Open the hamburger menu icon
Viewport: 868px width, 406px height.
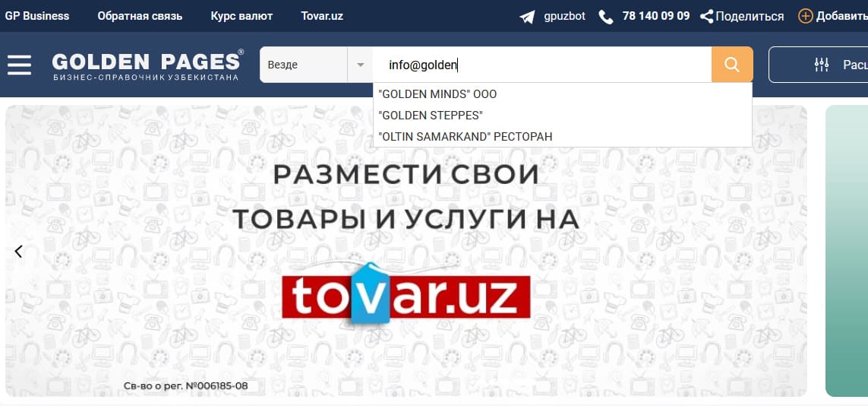tap(19, 65)
